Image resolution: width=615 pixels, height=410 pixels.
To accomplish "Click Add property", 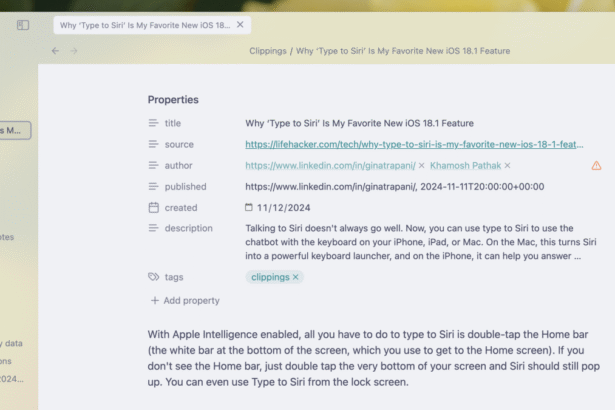I will [x=185, y=301].
